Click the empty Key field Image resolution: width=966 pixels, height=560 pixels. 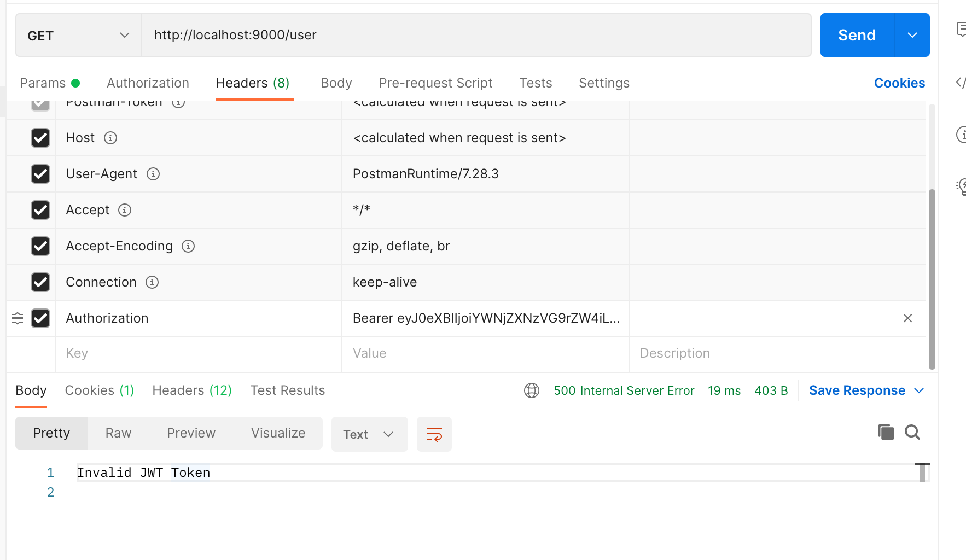coord(199,354)
